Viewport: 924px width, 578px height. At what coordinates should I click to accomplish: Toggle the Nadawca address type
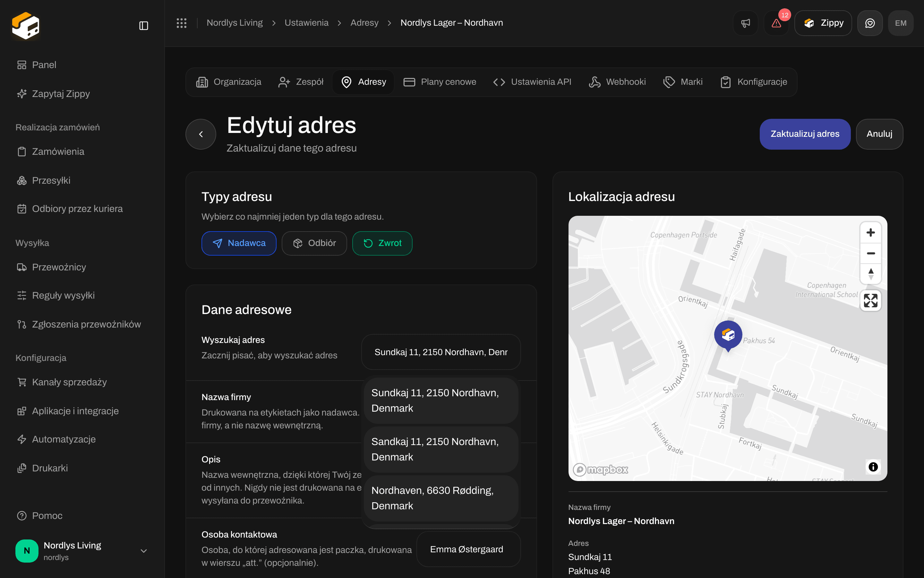(x=239, y=243)
